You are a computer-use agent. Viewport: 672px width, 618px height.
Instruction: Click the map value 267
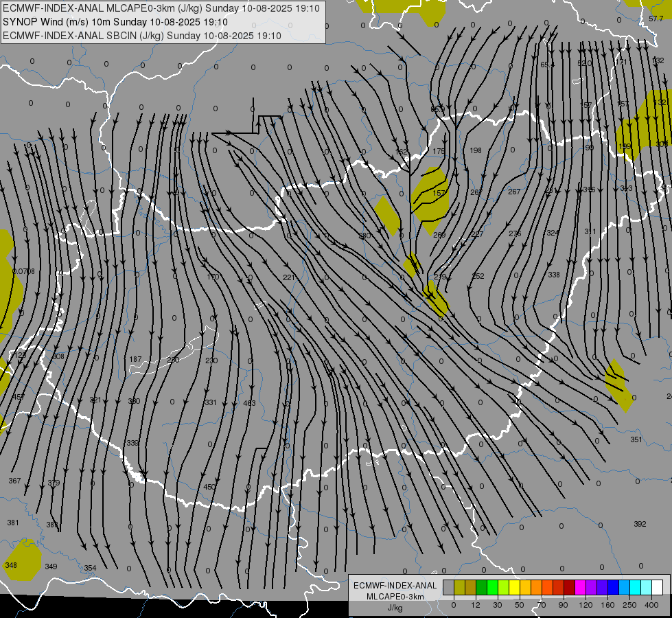[514, 192]
